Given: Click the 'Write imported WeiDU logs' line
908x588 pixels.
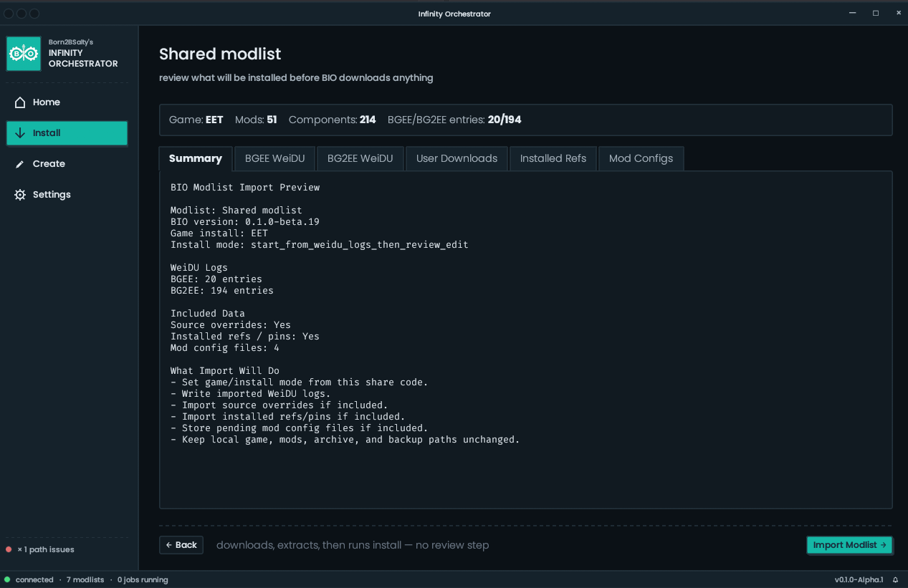Looking at the screenshot, I should pos(251,394).
